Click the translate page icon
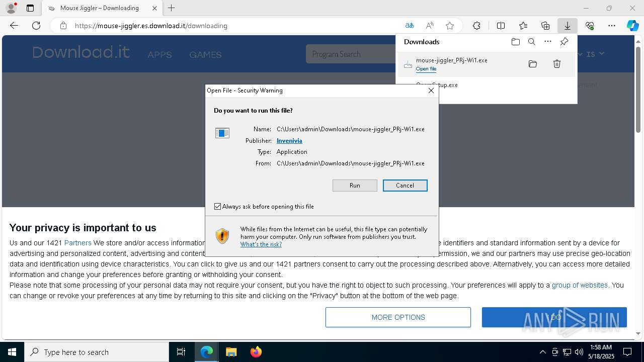Screen dimensions: 644x362 [x=410, y=26]
